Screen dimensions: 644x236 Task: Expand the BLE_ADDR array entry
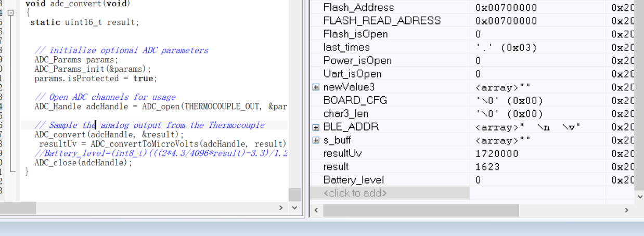click(x=316, y=127)
